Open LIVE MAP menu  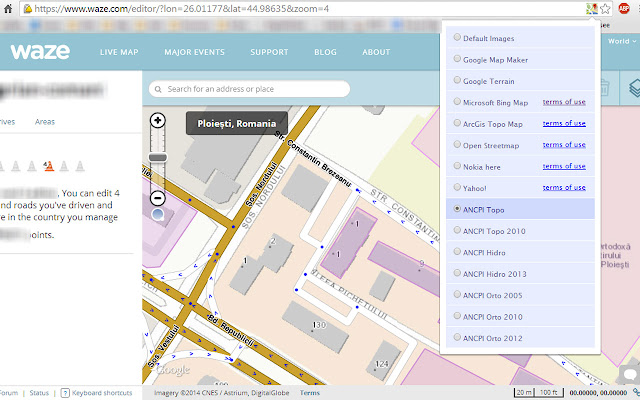(119, 52)
